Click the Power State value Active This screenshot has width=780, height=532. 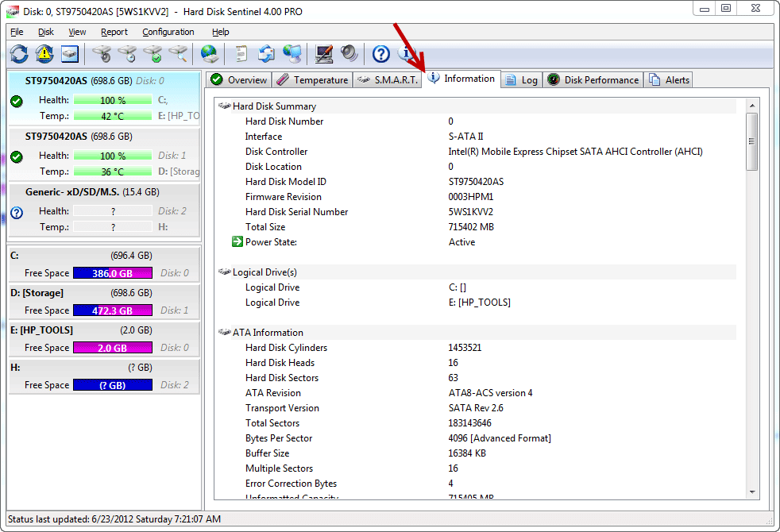click(x=461, y=242)
